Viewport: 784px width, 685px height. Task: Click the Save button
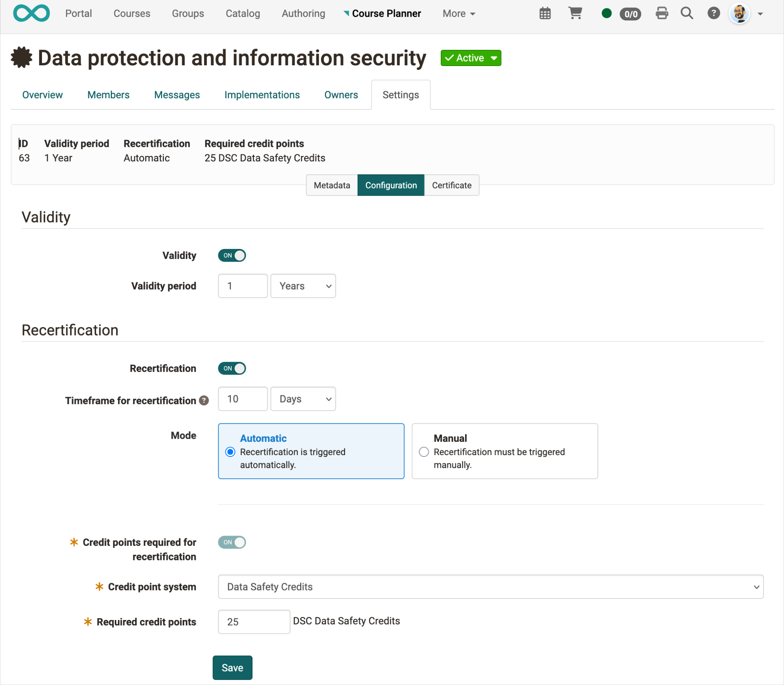point(232,667)
